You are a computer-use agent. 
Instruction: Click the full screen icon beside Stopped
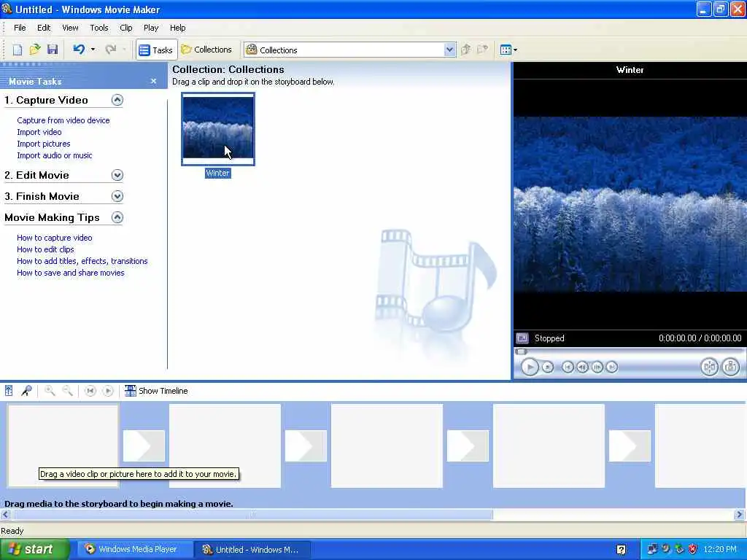(522, 338)
